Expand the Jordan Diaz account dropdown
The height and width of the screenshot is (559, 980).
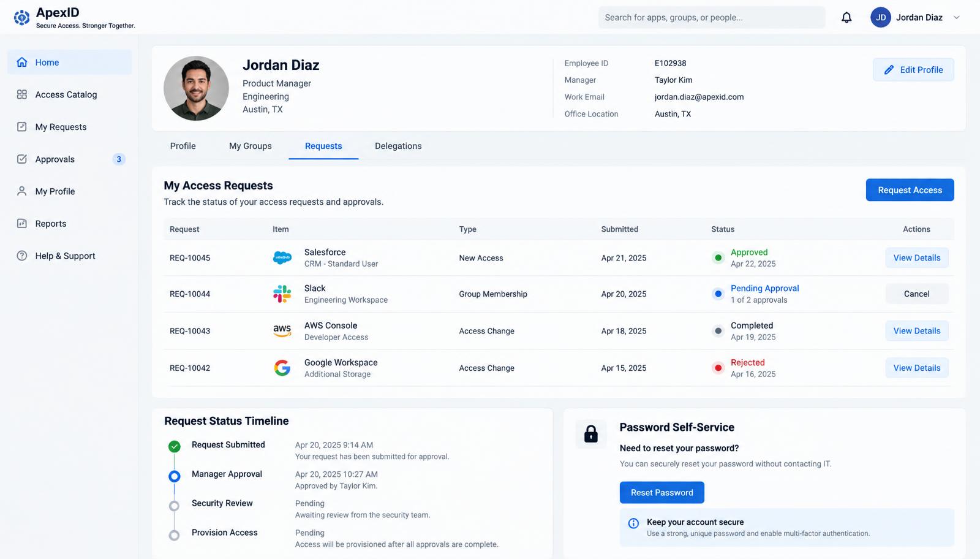(x=956, y=17)
